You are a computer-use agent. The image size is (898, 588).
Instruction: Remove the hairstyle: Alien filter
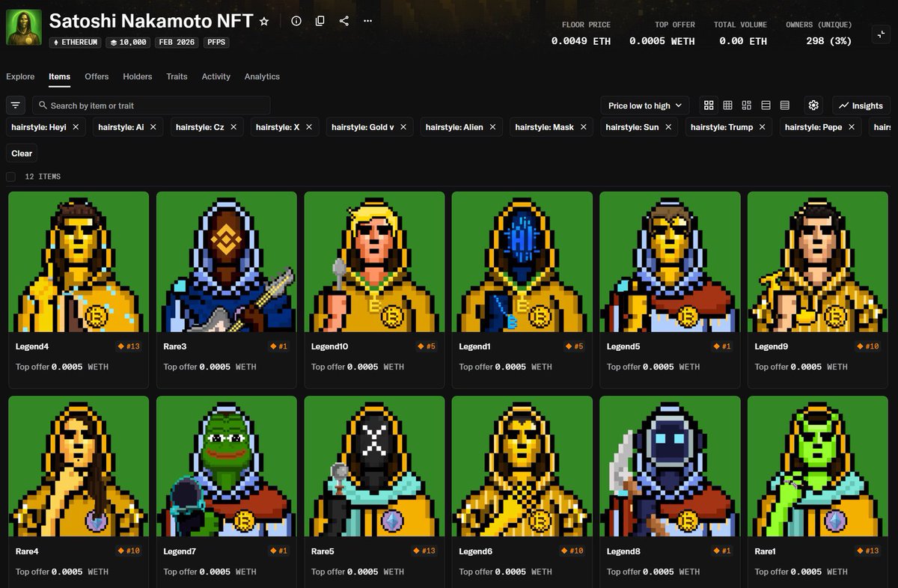(492, 127)
